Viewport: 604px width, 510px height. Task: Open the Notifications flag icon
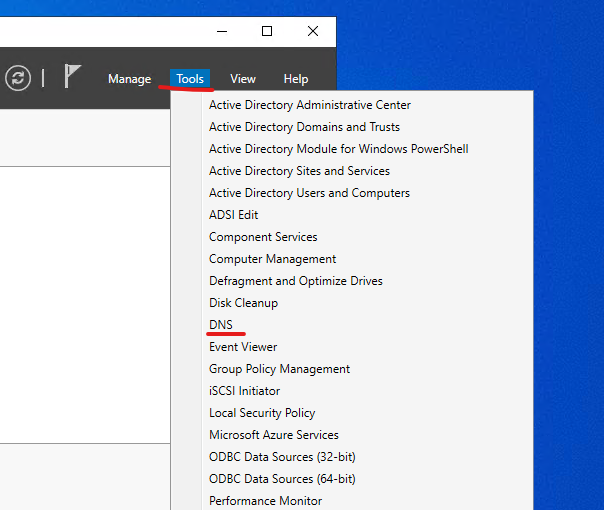pos(72,76)
